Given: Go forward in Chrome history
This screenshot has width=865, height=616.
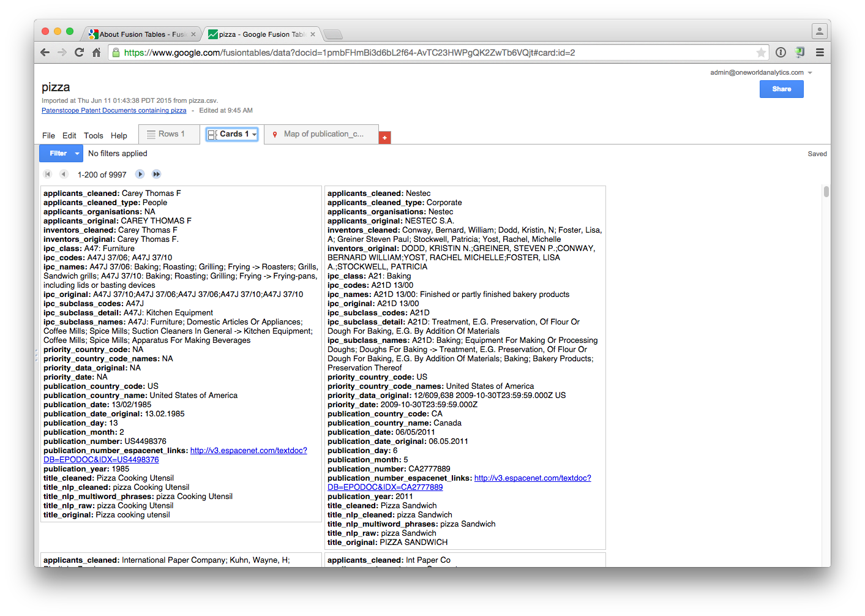Looking at the screenshot, I should click(62, 53).
